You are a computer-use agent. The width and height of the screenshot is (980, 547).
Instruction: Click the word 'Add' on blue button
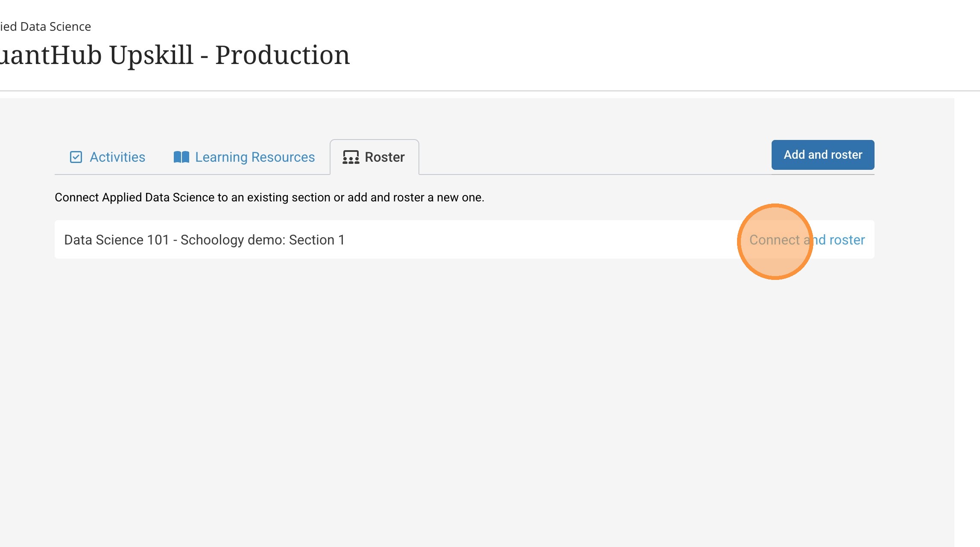(794, 154)
